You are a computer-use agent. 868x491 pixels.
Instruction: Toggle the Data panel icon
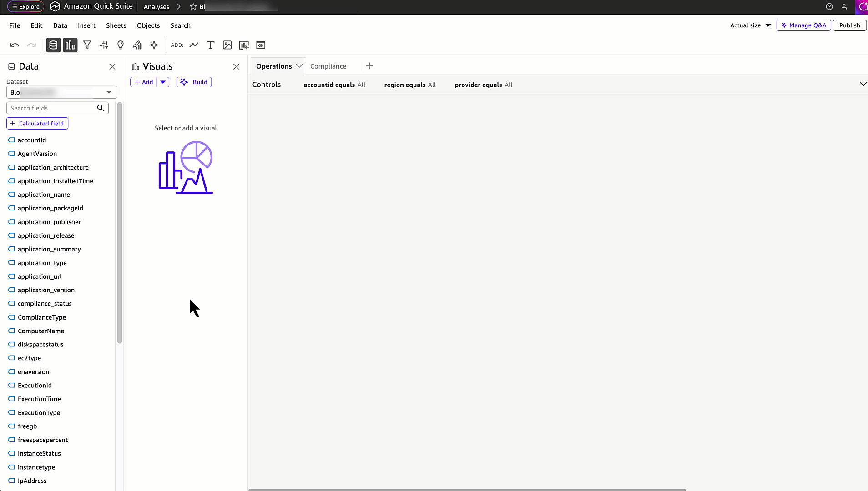pos(53,45)
